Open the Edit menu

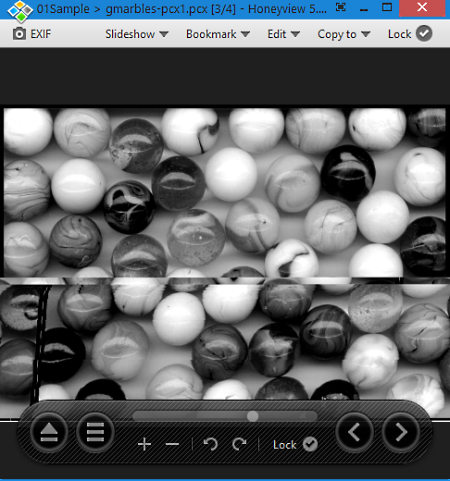click(x=283, y=34)
